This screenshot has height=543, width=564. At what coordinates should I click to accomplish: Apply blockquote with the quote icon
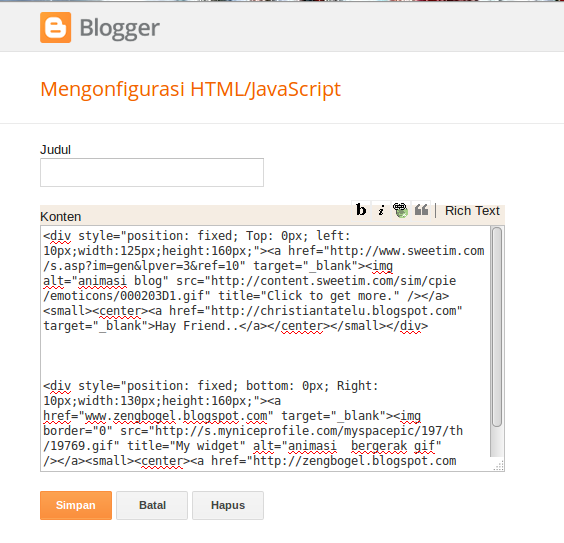click(421, 210)
